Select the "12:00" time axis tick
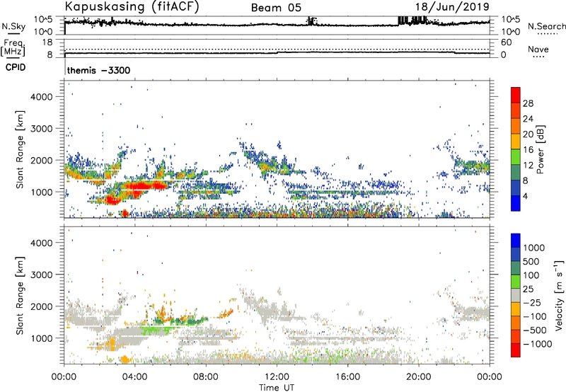 [277, 377]
